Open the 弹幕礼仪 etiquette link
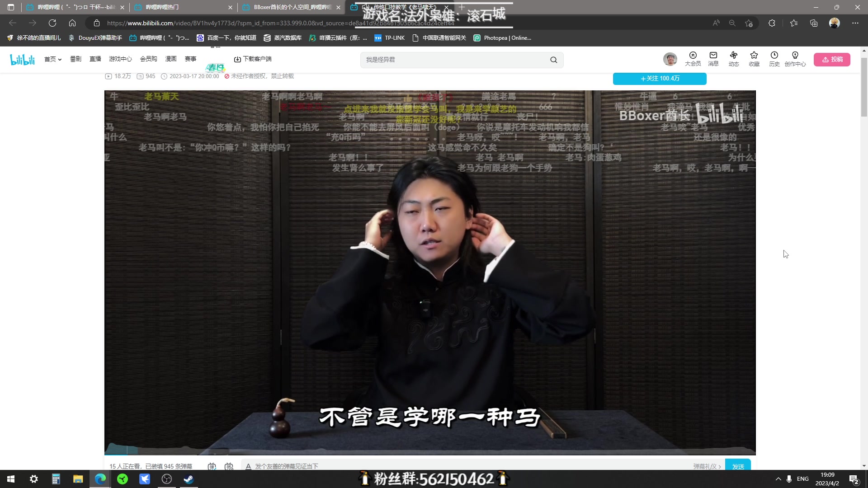This screenshot has height=488, width=868. (x=707, y=466)
